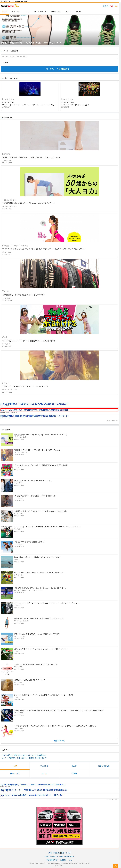Open the Other category couple photo card
Image resolution: width=121 pixels, height=868 pixels.
[59, 365]
